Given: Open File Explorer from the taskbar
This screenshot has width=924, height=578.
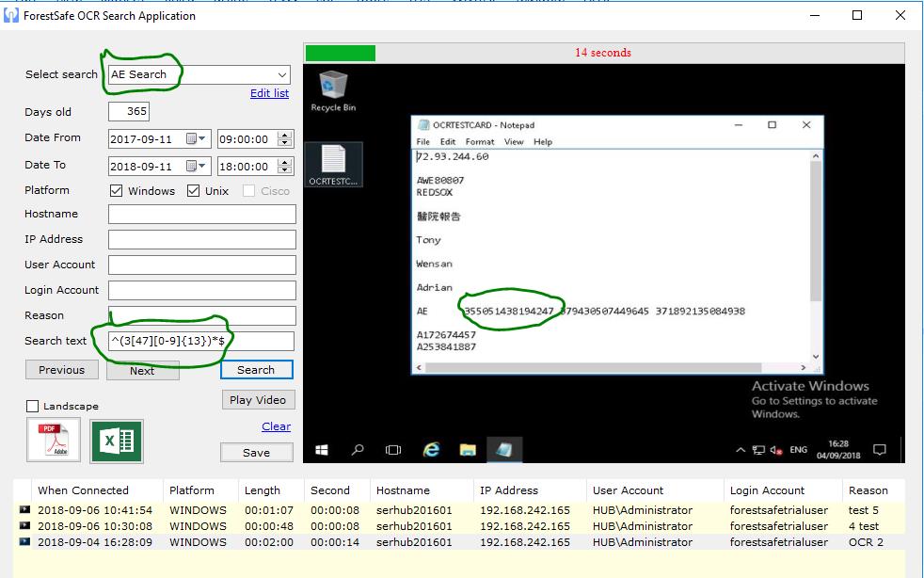Looking at the screenshot, I should tap(468, 450).
